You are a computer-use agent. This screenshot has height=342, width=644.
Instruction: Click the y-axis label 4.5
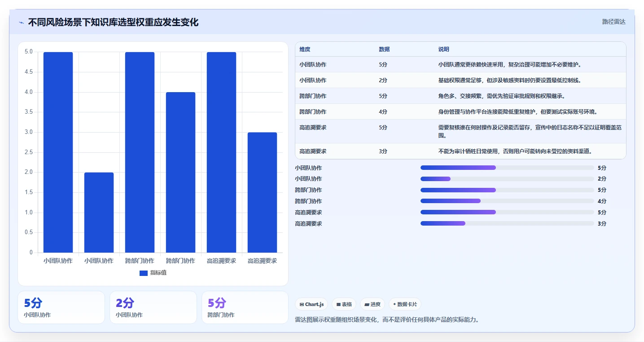28,72
